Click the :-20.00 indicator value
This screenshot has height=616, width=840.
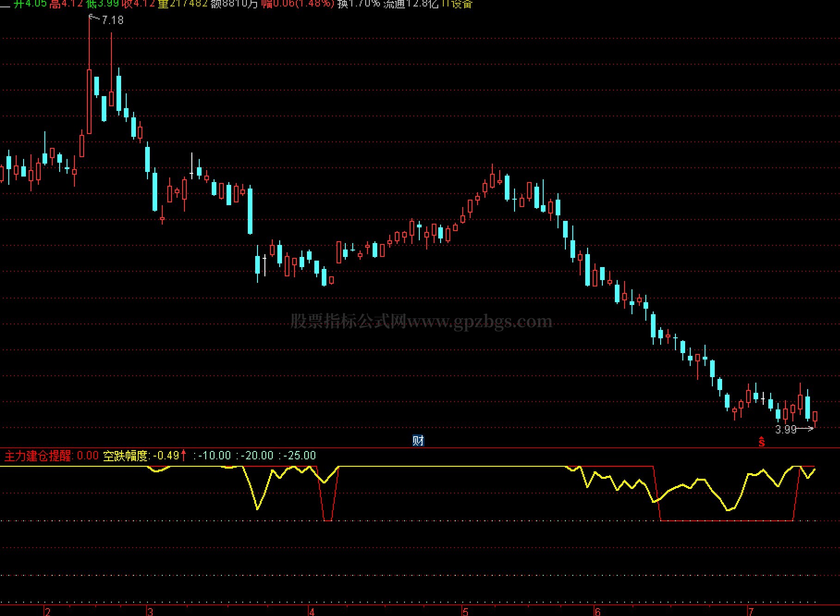pyautogui.click(x=255, y=456)
